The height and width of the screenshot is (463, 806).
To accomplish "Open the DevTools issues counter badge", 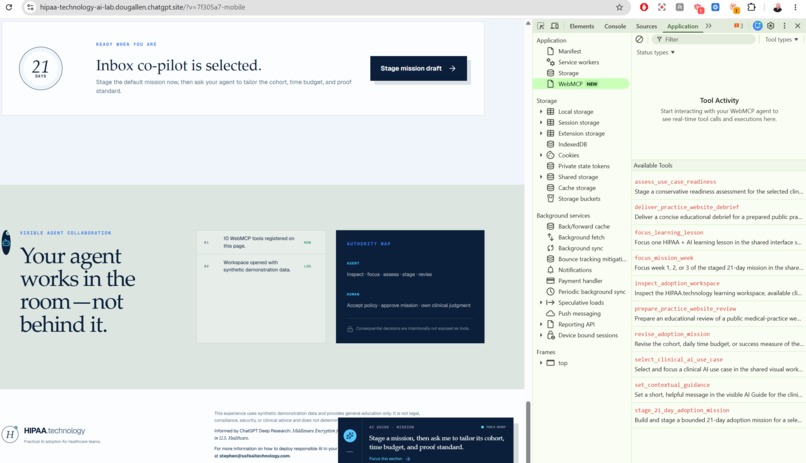I will (x=738, y=26).
